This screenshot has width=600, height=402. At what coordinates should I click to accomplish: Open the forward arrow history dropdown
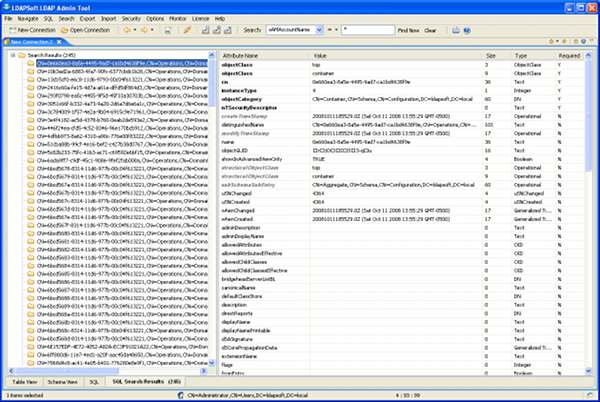click(x=152, y=30)
